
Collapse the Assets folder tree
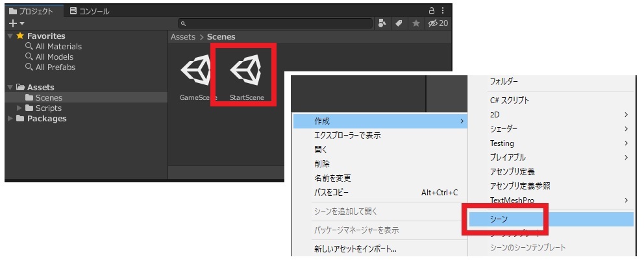10,88
